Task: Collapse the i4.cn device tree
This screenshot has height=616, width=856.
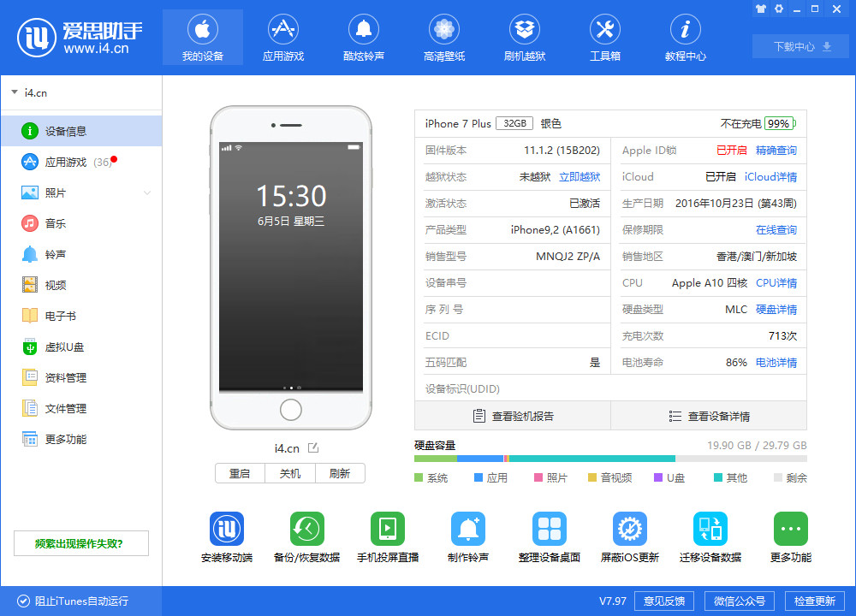Action: click(15, 92)
